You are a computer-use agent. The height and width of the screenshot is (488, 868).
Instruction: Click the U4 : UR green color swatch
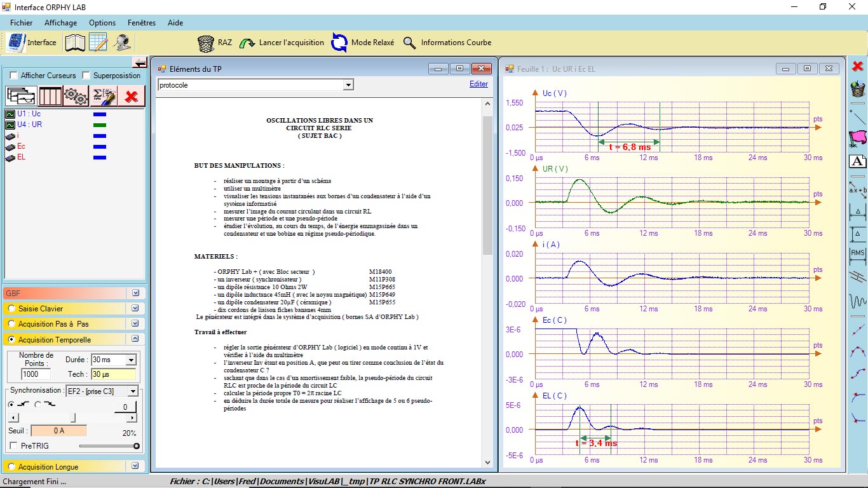tap(100, 125)
